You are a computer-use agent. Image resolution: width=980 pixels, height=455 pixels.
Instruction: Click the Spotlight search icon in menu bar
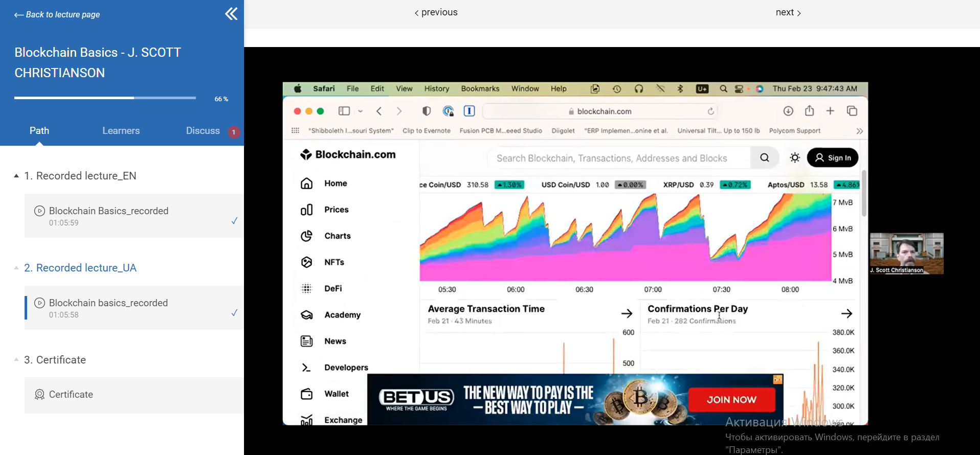point(723,89)
